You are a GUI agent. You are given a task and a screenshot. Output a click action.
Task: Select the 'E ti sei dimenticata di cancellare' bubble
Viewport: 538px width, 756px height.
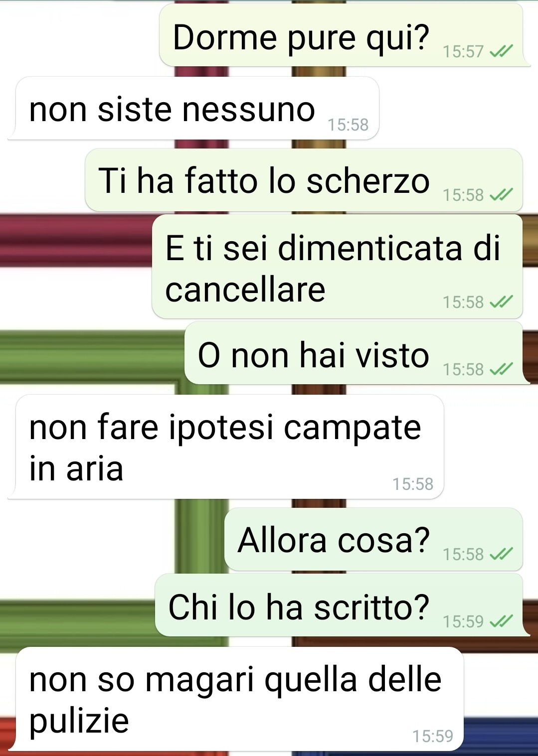pos(337,267)
